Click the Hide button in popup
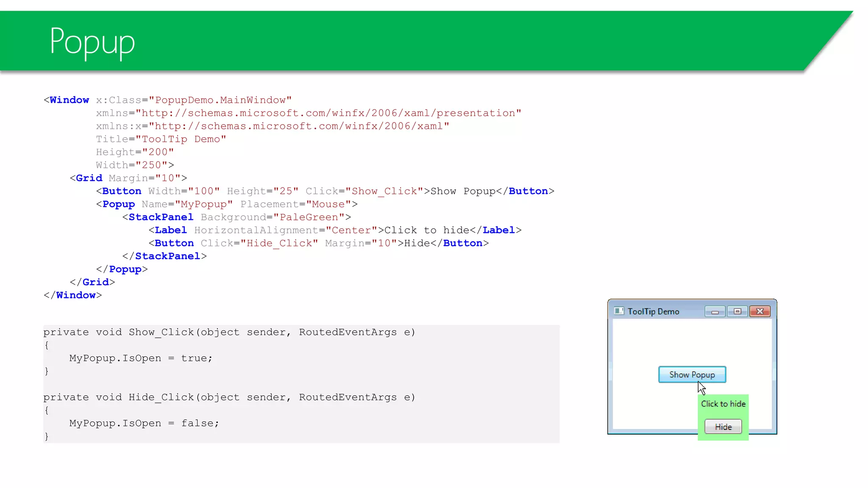 [723, 427]
